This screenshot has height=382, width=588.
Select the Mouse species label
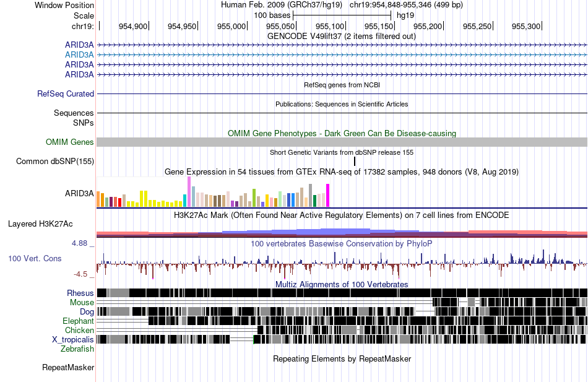(82, 303)
